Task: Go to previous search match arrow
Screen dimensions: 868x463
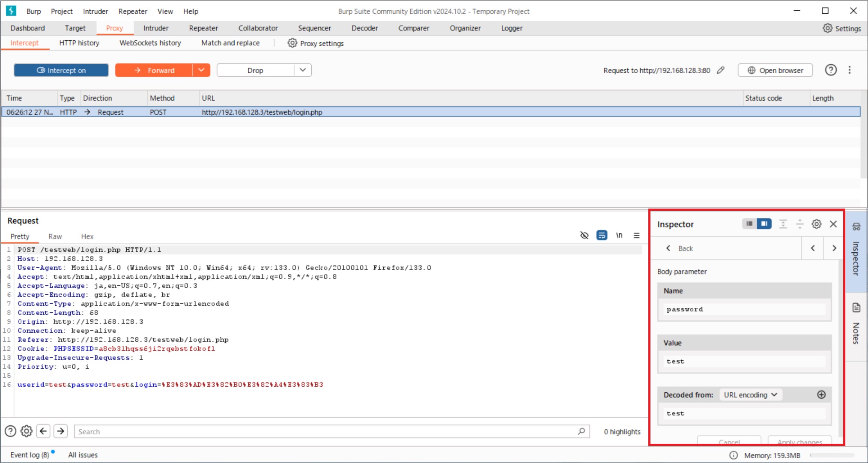Action: coord(43,431)
